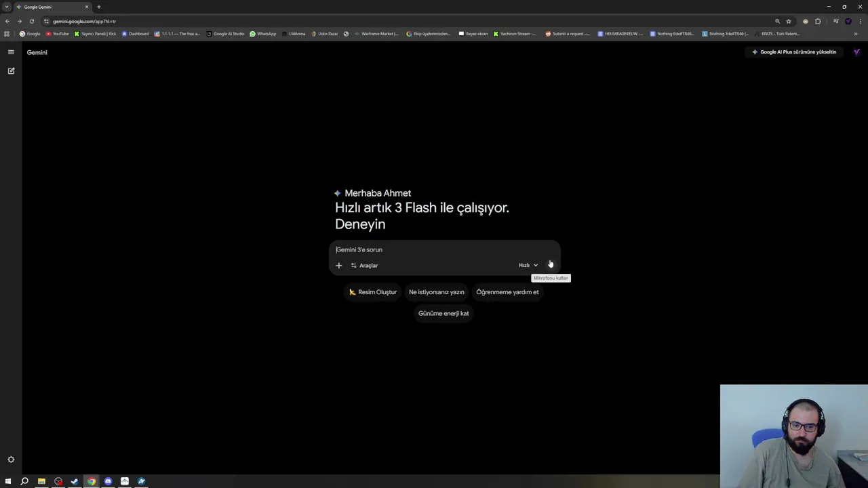Open the tab search dropdown arrow

click(x=7, y=7)
